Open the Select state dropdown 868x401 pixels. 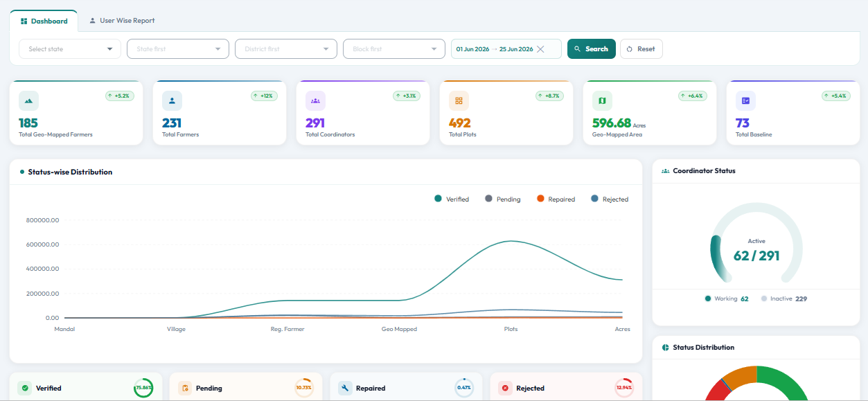pyautogui.click(x=70, y=49)
